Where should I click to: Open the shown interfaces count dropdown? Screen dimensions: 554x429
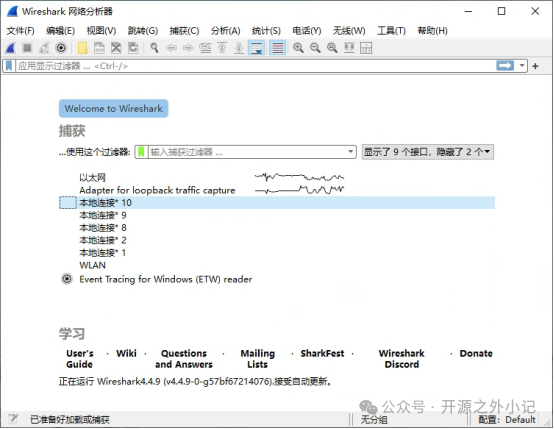[428, 152]
